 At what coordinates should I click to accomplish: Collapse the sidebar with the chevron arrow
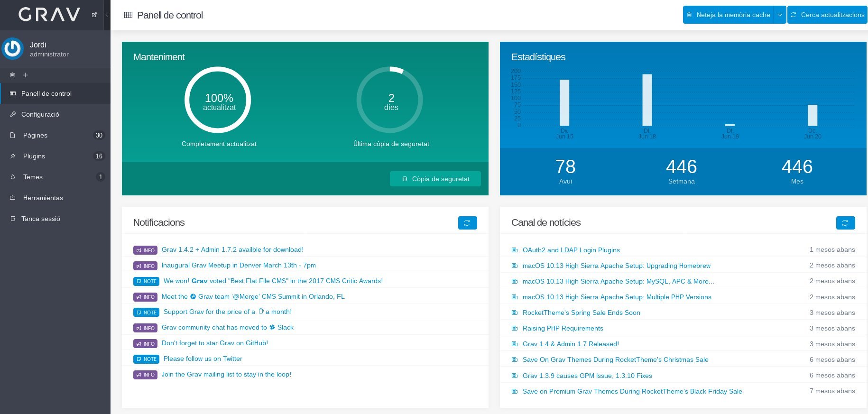pyautogui.click(x=107, y=15)
